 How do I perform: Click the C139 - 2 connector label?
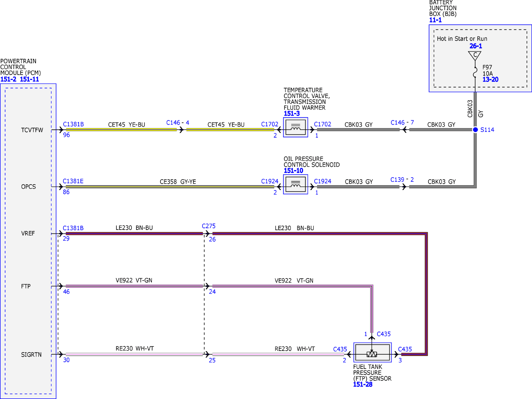pyautogui.click(x=402, y=180)
